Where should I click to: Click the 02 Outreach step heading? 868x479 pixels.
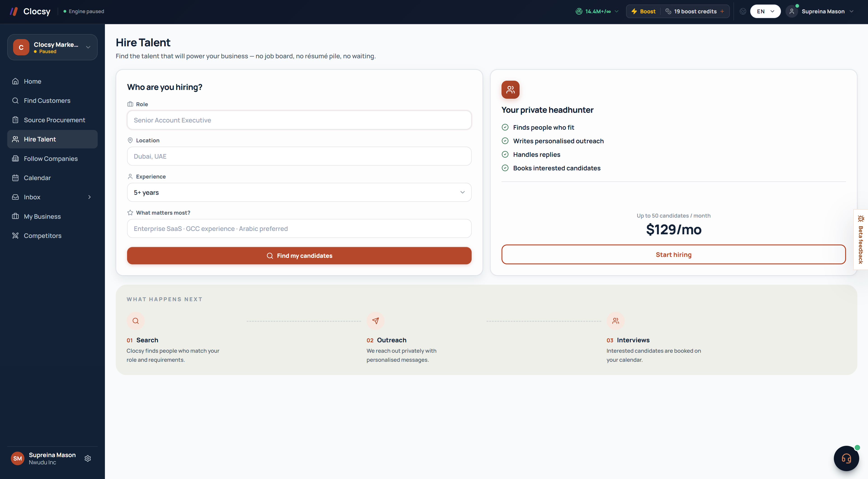click(x=386, y=340)
